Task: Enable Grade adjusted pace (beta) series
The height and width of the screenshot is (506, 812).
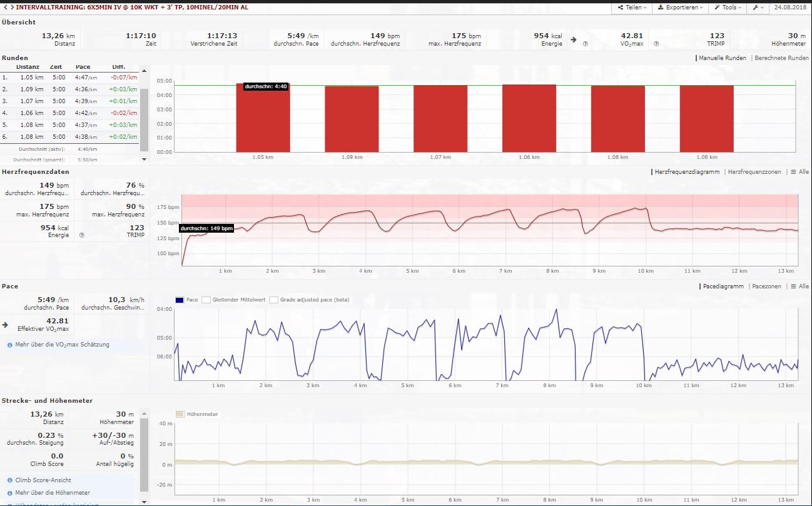Action: point(273,300)
